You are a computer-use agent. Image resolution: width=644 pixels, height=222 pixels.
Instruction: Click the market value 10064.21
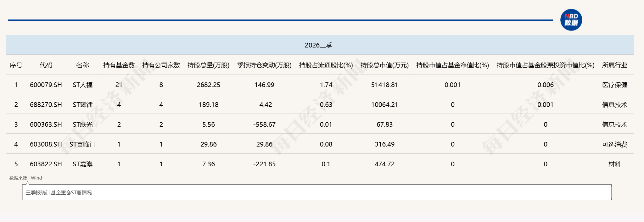384,105
